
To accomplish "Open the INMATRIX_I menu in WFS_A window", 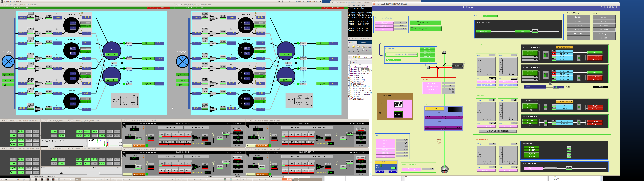I will pyautogui.click(x=111, y=55).
